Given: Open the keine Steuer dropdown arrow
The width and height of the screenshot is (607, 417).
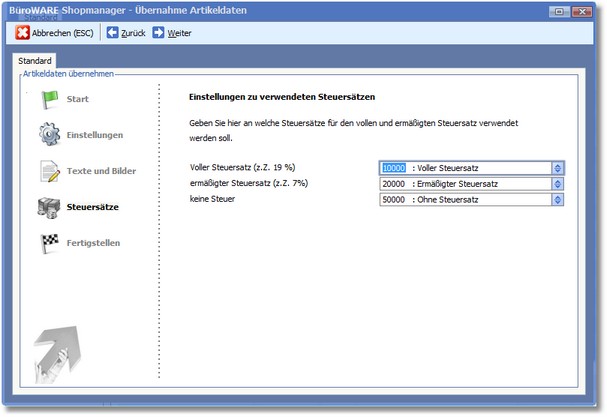Looking at the screenshot, I should pos(558,199).
